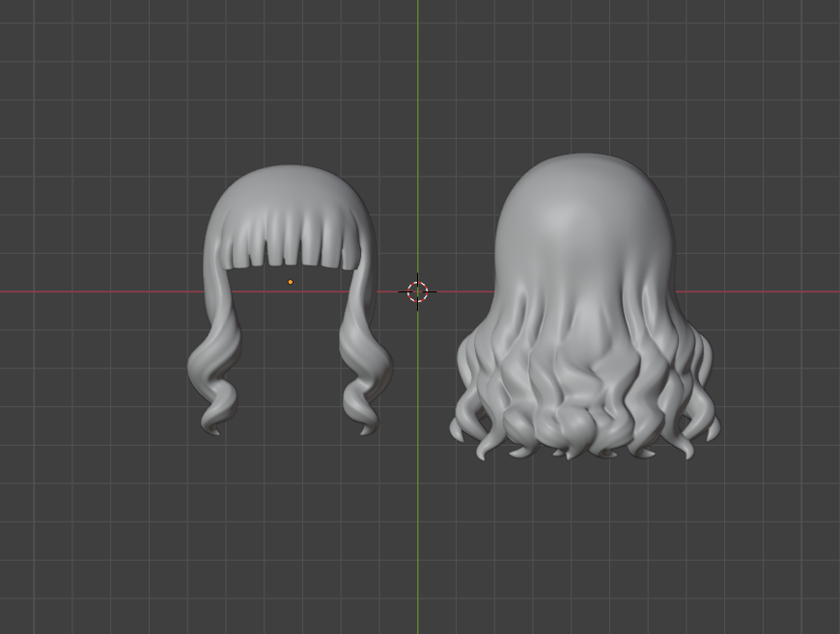
Task: Click the green axis line below 3D cursor
Action: click(x=418, y=482)
